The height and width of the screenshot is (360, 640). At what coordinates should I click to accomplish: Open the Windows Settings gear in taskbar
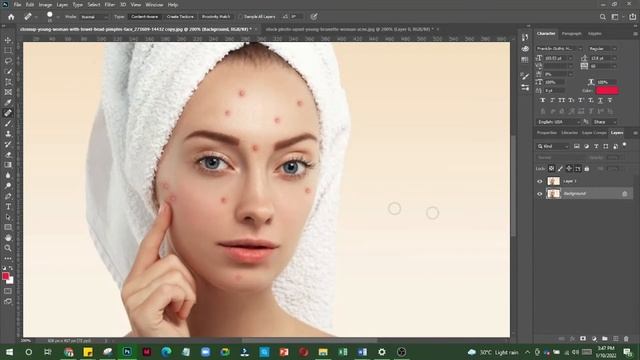(x=382, y=352)
